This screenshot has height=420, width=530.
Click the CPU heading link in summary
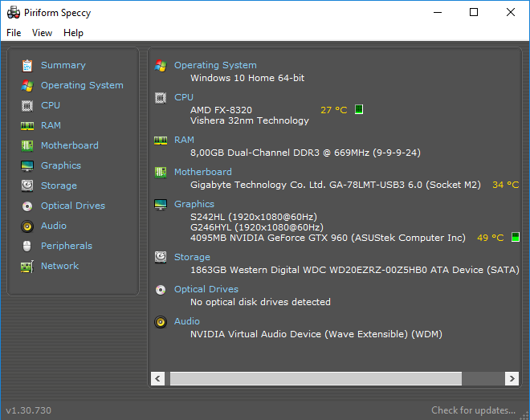(184, 97)
